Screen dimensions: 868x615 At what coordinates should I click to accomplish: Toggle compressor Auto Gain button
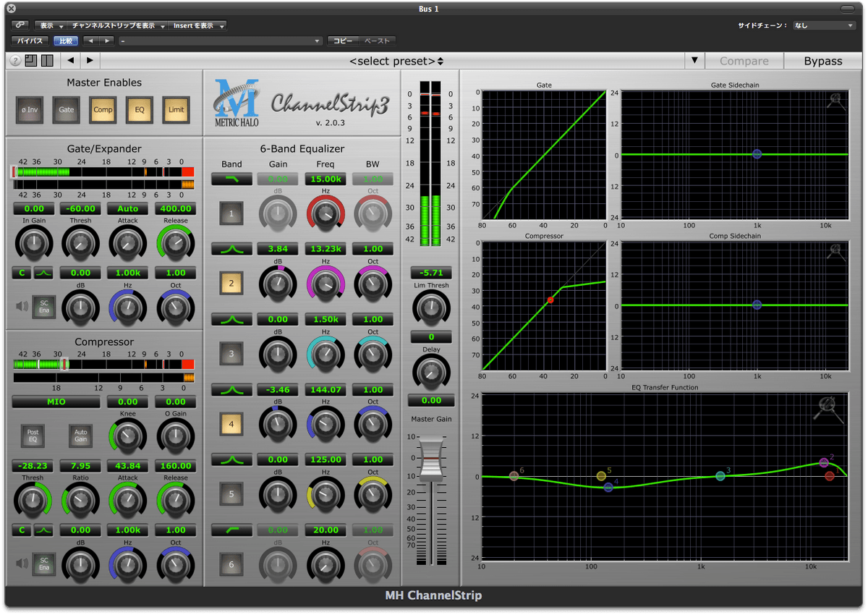[80, 436]
